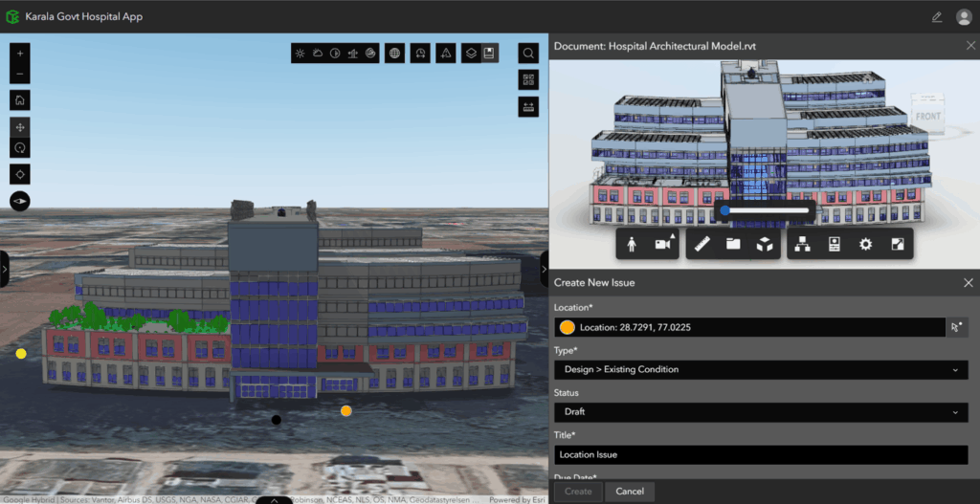Expand the bottom panel with the up chevron
The width and height of the screenshot is (980, 504).
click(x=274, y=499)
